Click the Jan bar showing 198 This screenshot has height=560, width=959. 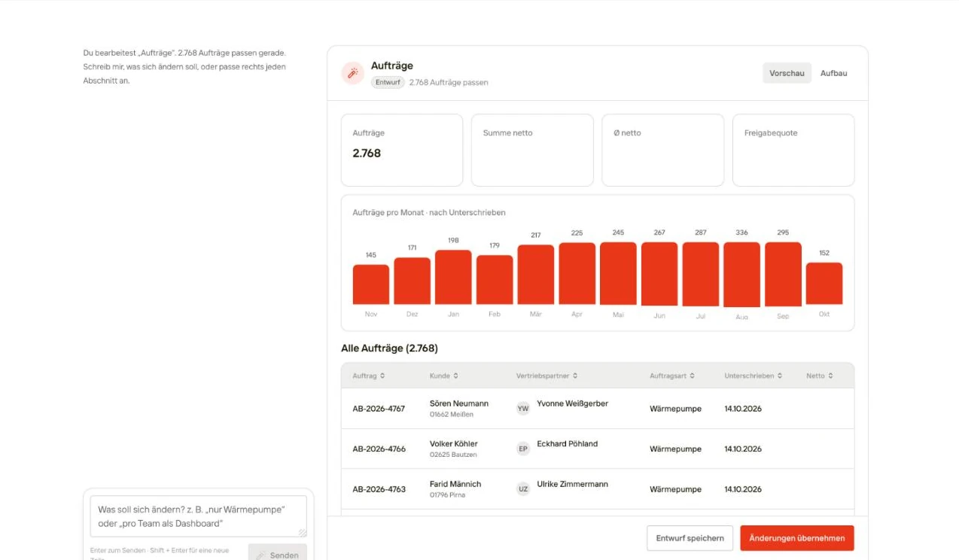pos(453,277)
